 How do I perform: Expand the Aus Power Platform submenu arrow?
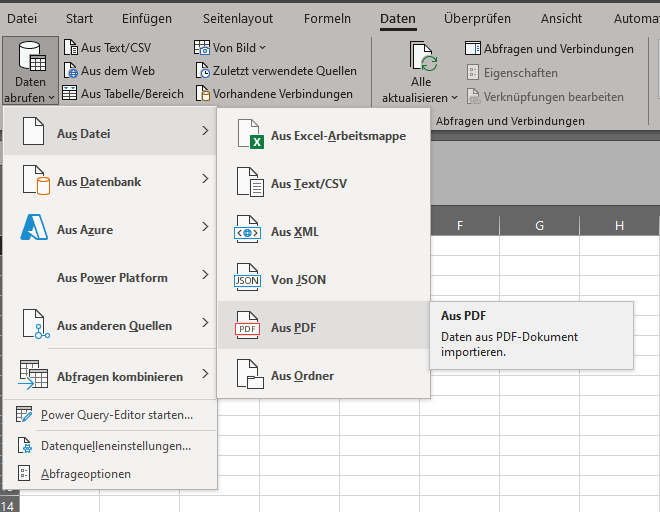tap(205, 275)
